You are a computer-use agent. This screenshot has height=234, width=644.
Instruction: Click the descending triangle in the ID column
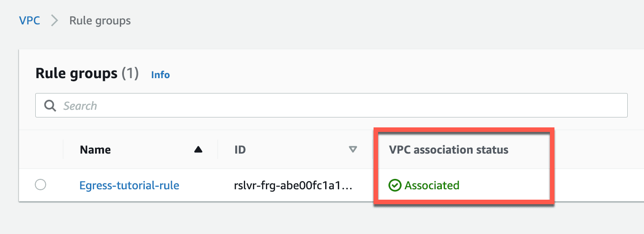(353, 150)
